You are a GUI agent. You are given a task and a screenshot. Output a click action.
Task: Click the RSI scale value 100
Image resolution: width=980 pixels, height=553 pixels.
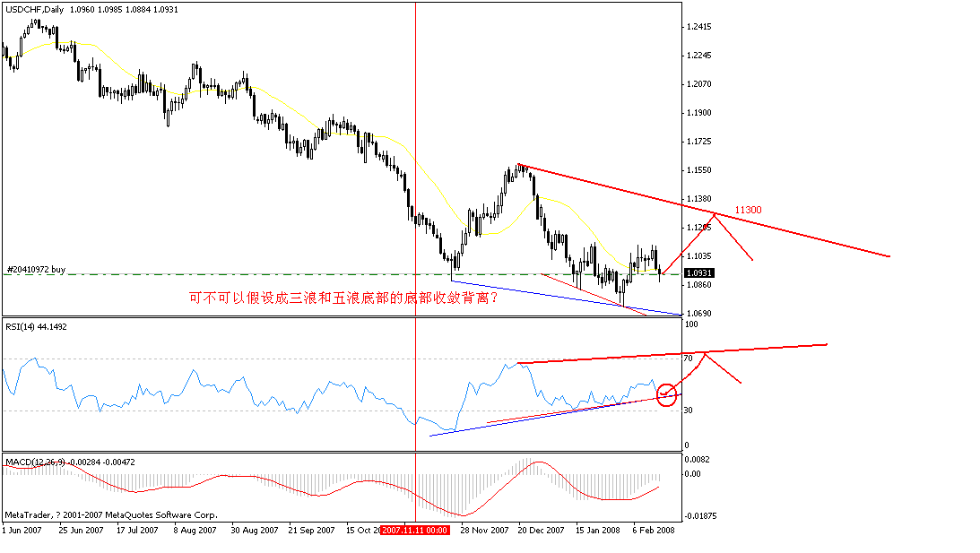[x=691, y=324]
